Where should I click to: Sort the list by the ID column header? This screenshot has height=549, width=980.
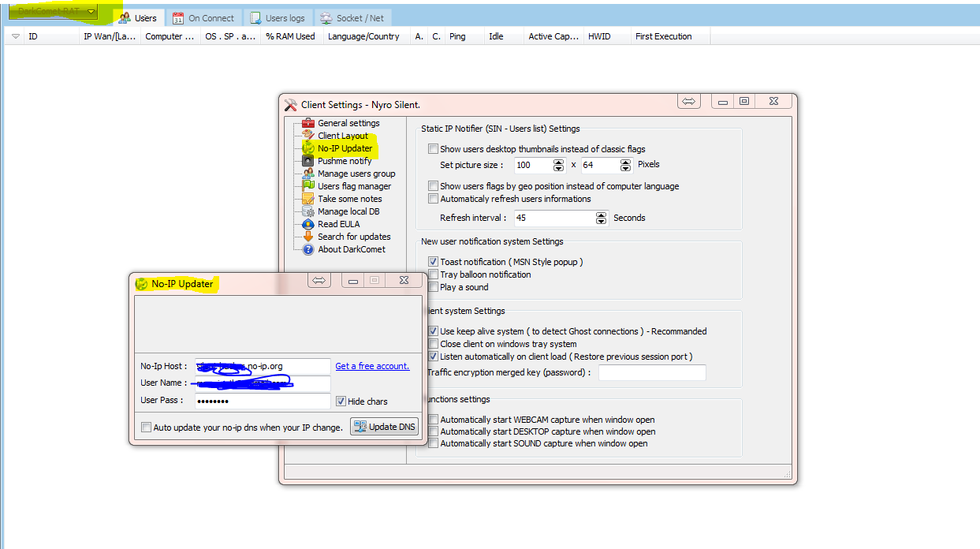click(x=50, y=36)
